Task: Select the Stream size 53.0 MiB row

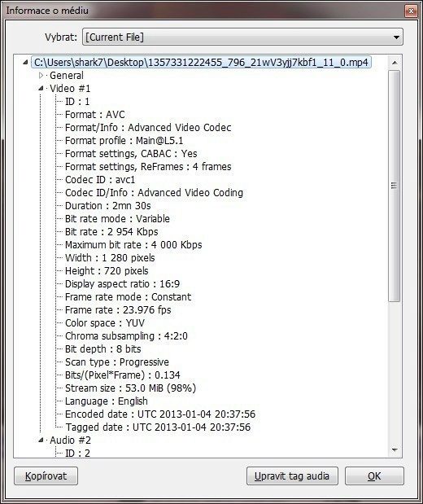Action: coord(130,388)
